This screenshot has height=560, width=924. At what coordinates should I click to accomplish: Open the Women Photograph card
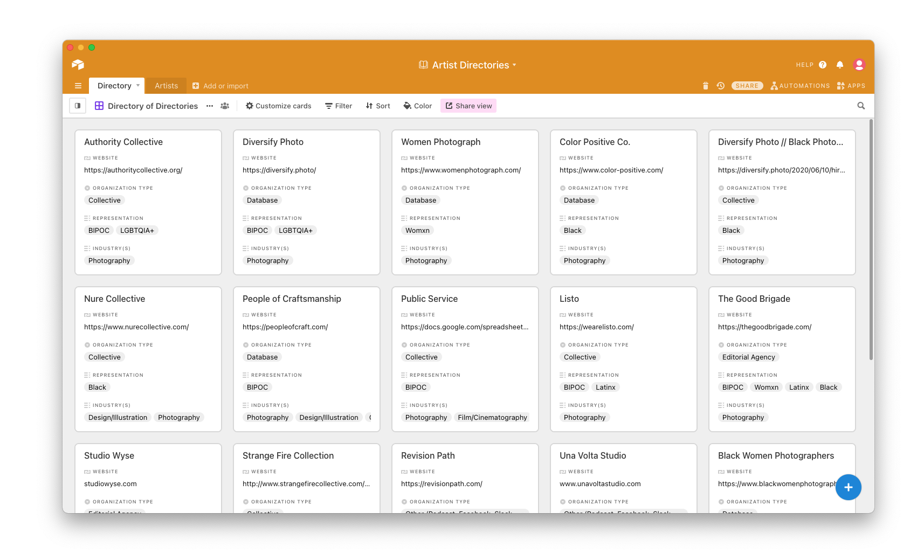click(x=465, y=202)
